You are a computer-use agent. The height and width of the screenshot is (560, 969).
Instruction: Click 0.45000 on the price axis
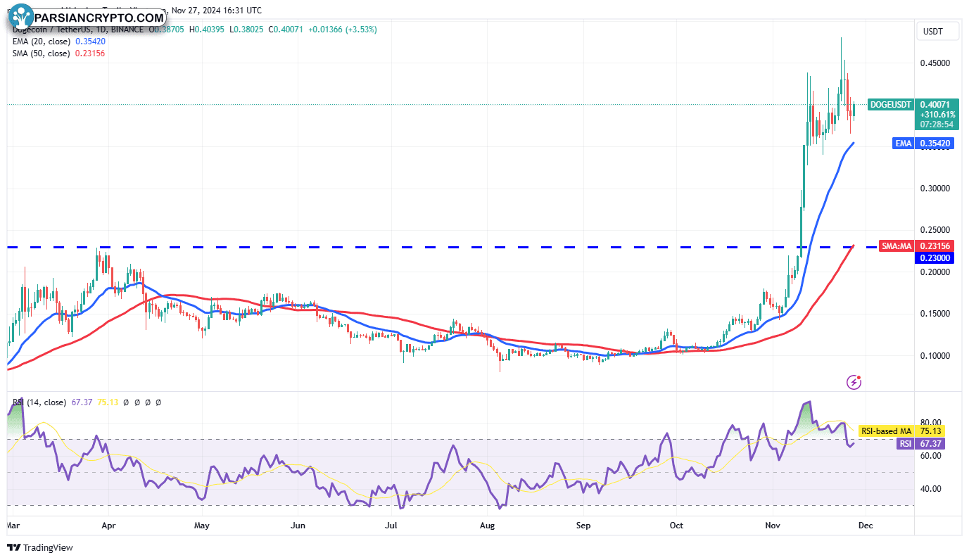935,63
